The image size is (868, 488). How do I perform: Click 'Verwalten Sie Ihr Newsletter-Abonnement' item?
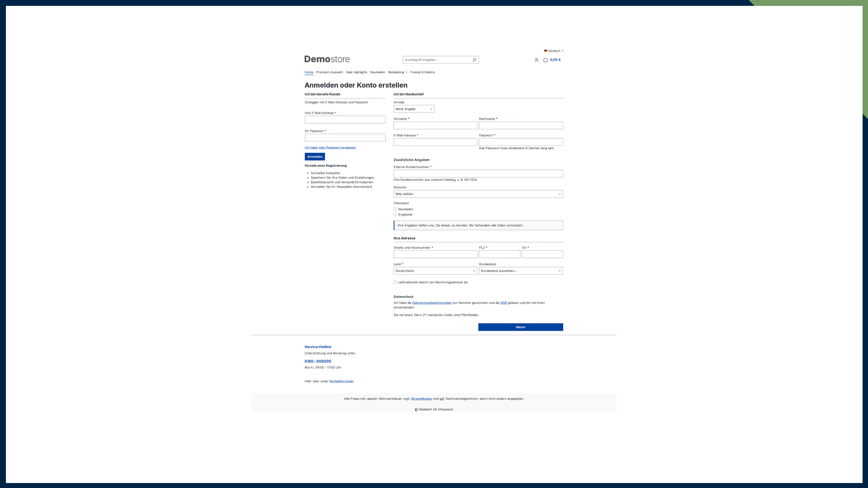click(341, 187)
